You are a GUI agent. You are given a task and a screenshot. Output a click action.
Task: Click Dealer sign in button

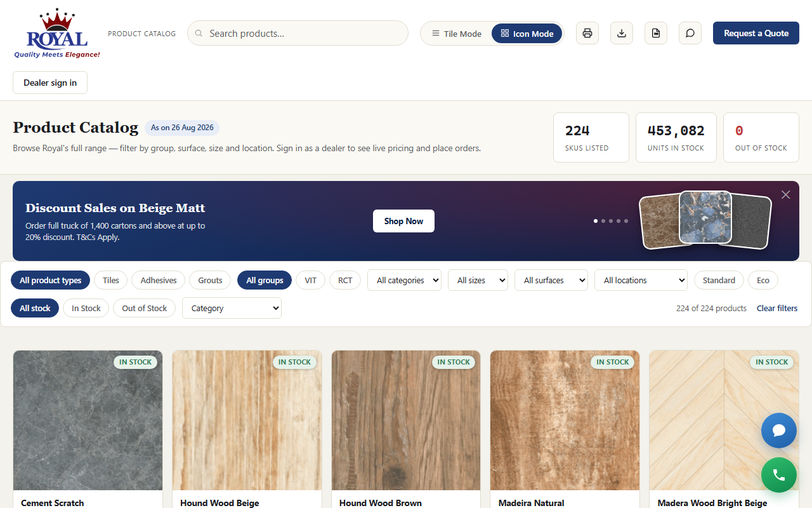50,83
